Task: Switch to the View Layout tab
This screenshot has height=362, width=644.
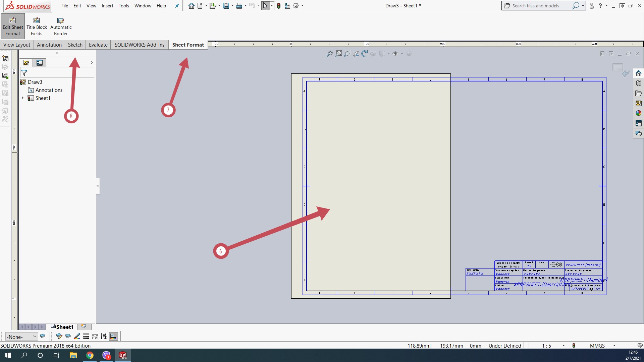Action: click(17, 45)
